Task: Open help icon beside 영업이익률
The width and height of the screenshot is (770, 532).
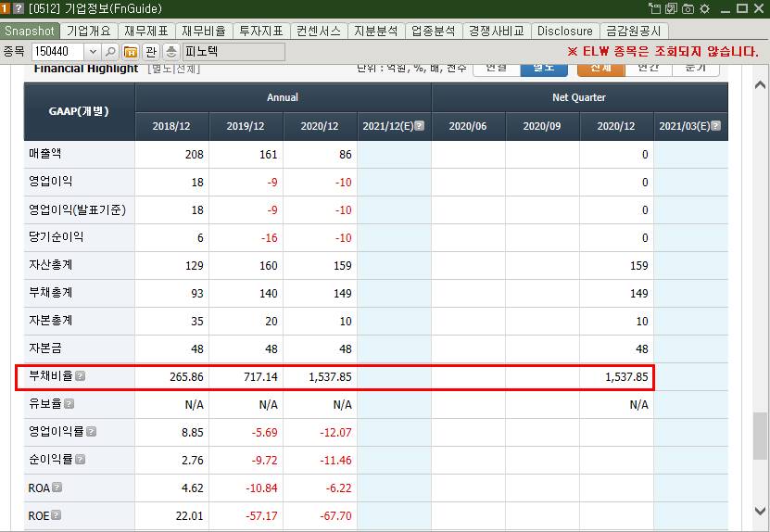Action: click(x=92, y=431)
